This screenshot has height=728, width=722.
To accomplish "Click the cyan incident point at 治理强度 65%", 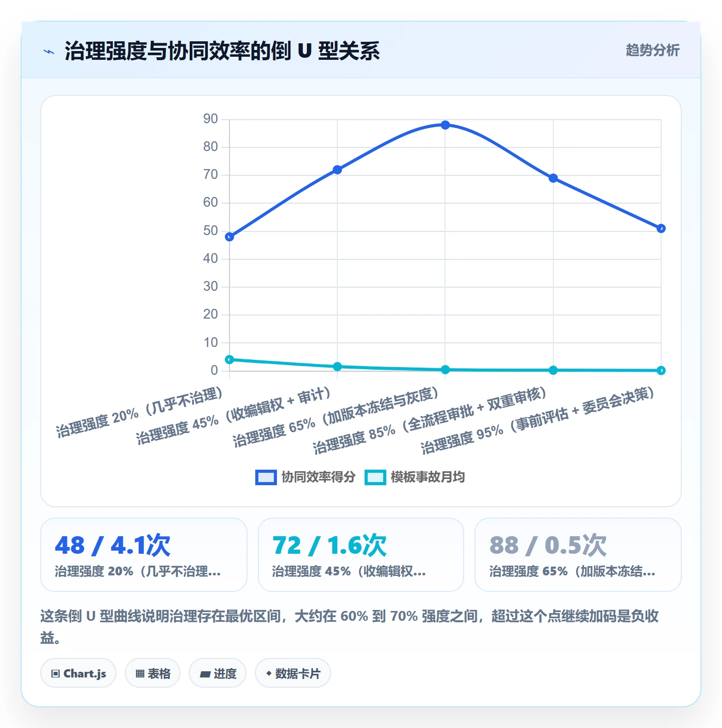I will click(x=445, y=370).
